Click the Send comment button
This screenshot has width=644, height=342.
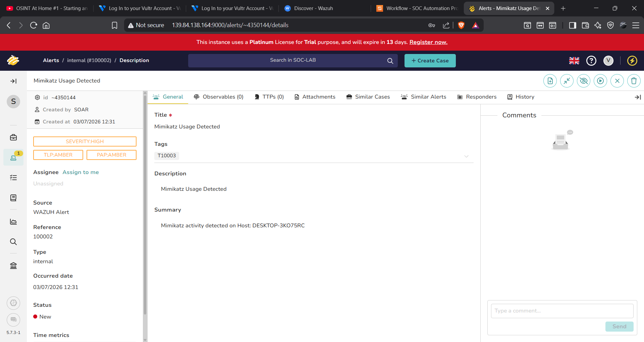pos(619,327)
